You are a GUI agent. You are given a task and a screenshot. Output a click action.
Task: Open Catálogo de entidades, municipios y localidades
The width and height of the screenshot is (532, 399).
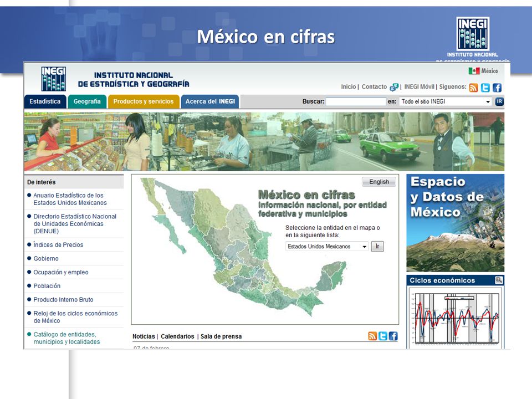click(x=66, y=338)
